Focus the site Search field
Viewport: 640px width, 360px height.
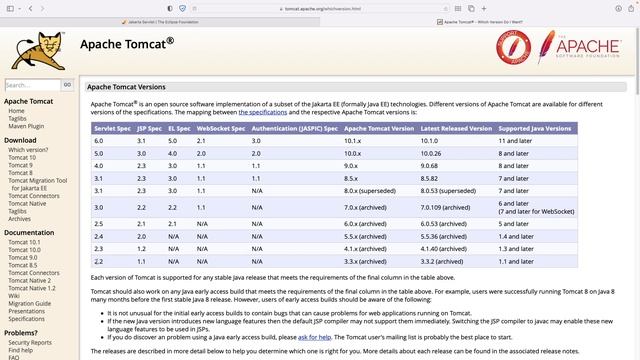point(33,85)
